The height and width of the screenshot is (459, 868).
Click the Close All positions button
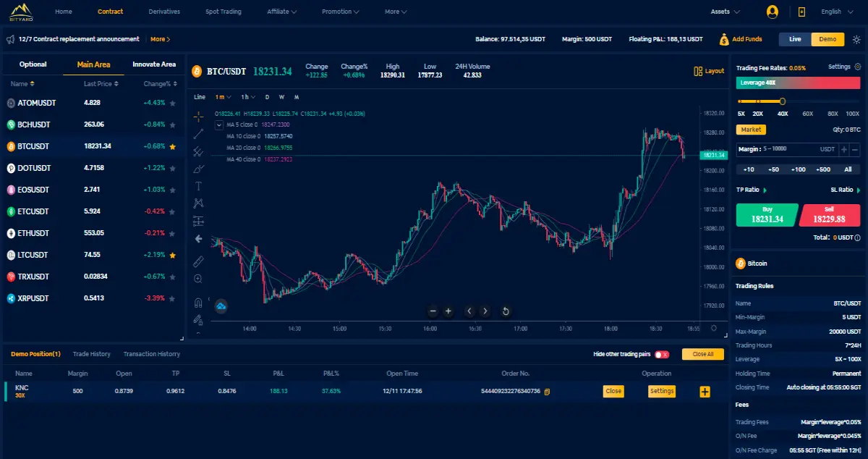coord(703,355)
